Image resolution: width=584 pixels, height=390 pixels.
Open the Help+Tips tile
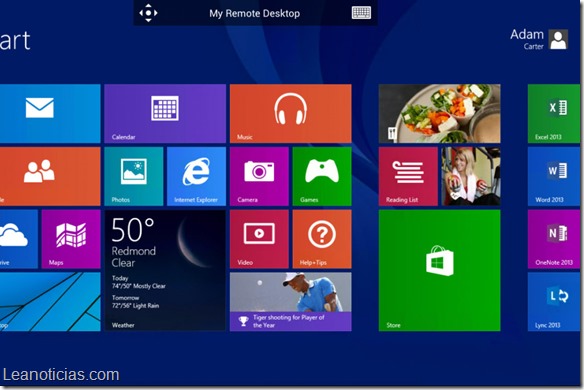point(322,239)
